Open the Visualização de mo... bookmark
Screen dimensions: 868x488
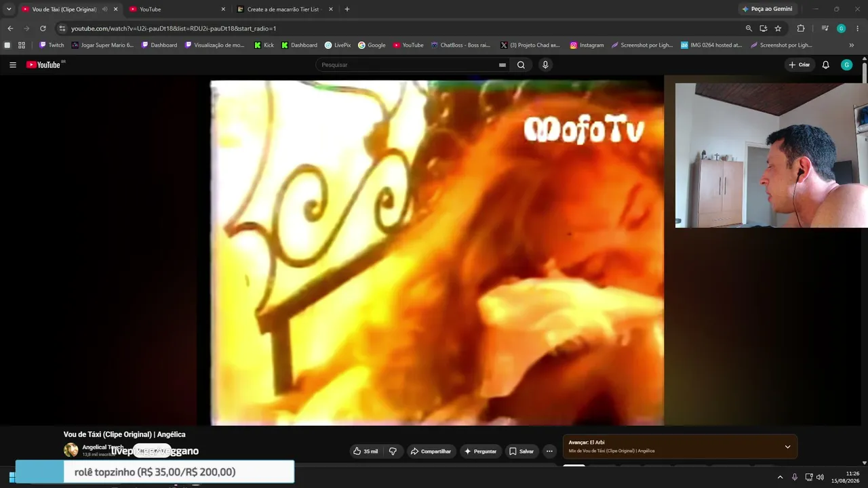coord(214,45)
